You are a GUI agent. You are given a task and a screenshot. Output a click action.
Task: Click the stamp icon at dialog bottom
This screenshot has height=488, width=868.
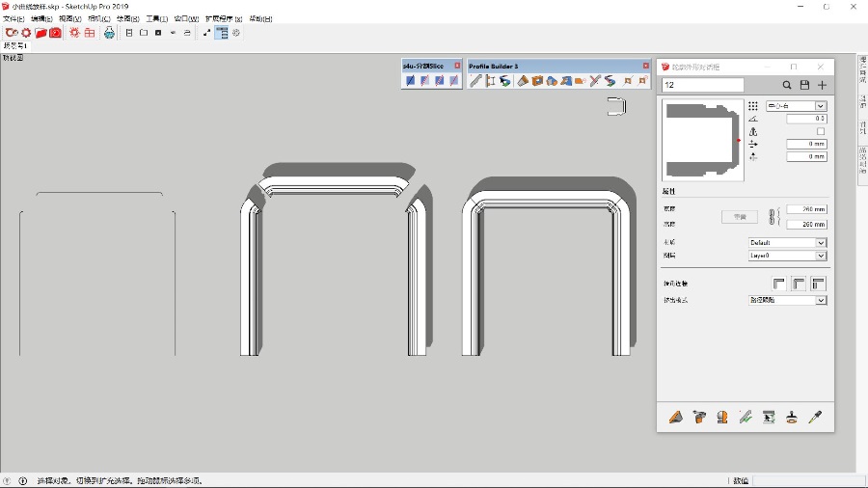792,418
